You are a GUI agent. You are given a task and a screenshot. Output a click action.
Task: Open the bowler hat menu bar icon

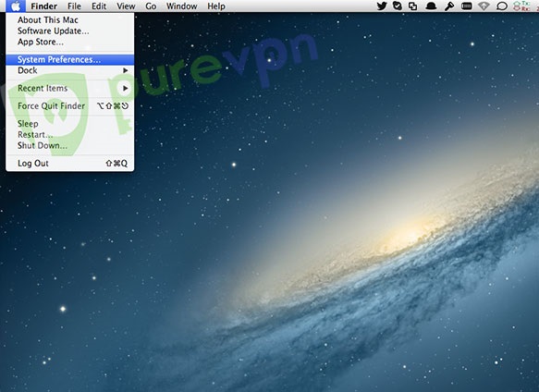(x=431, y=6)
